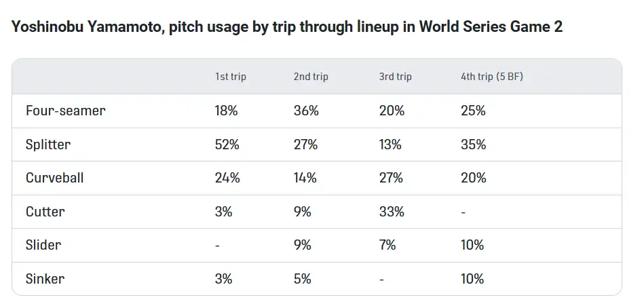Screen dimensions: 644x306
Task: Select the "1st trip" column header
Action: pos(231,77)
